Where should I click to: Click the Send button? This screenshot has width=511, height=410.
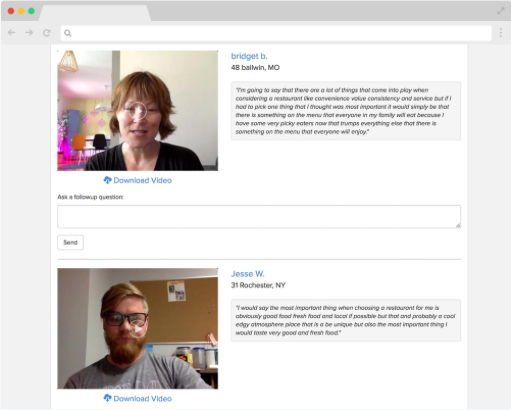point(70,242)
